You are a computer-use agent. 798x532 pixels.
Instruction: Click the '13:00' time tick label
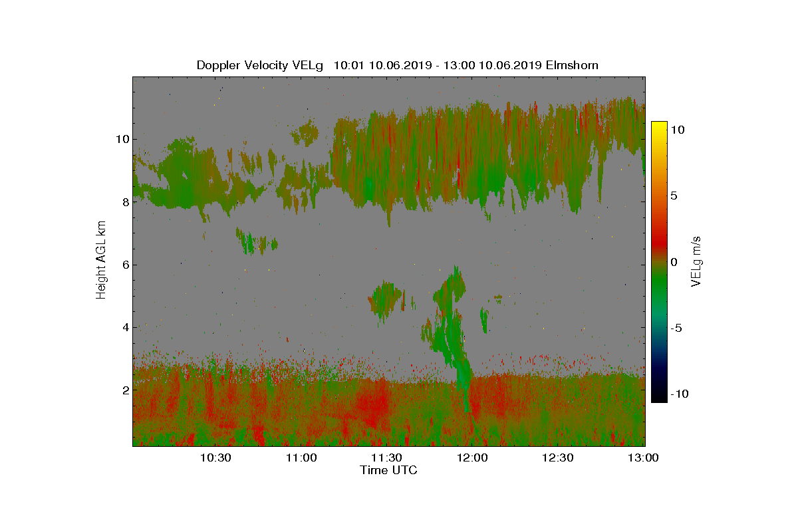(x=642, y=458)
